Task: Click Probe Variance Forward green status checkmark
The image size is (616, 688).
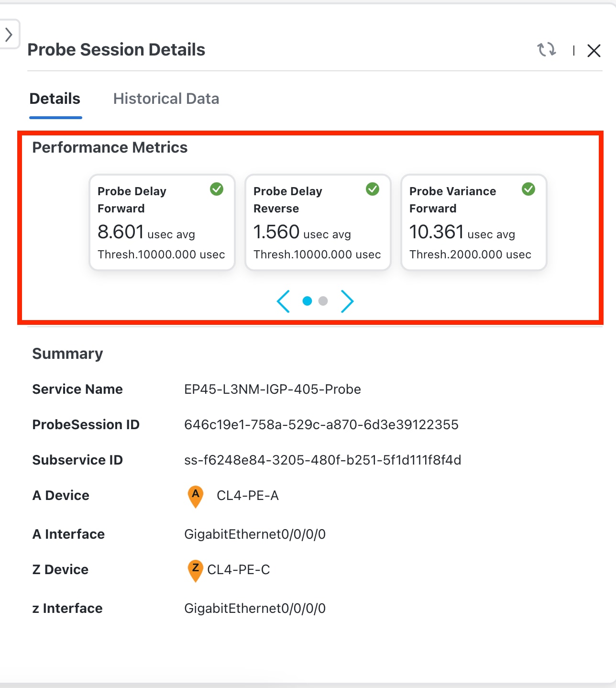Action: [528, 189]
